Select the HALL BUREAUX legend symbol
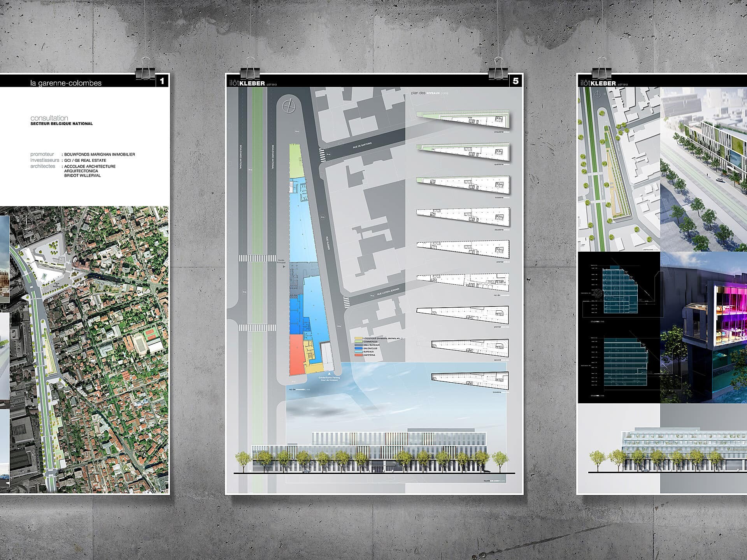 358,345
